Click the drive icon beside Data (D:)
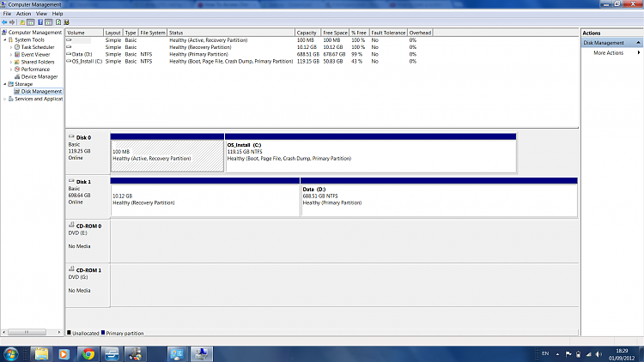 tap(69, 54)
